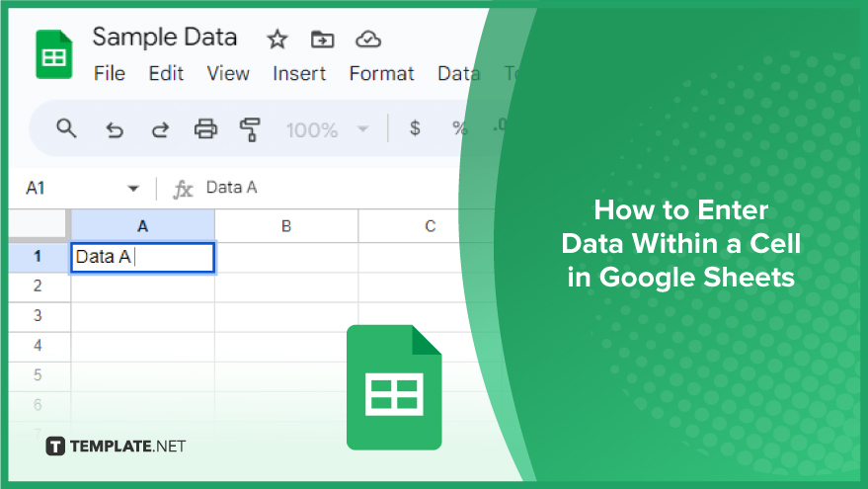Print the spreadsheet
The height and width of the screenshot is (489, 868).
point(205,129)
